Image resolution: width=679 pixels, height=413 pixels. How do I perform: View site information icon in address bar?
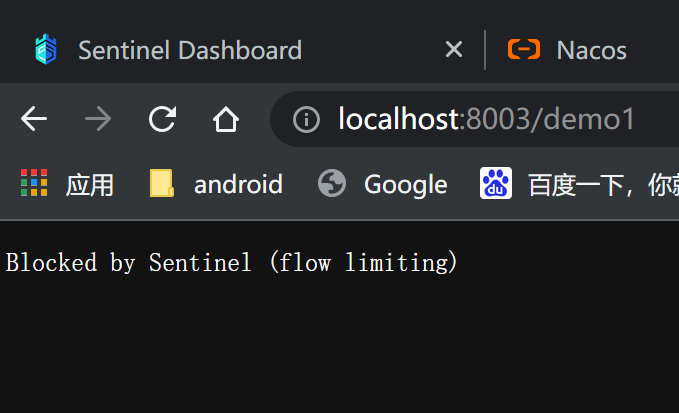306,119
